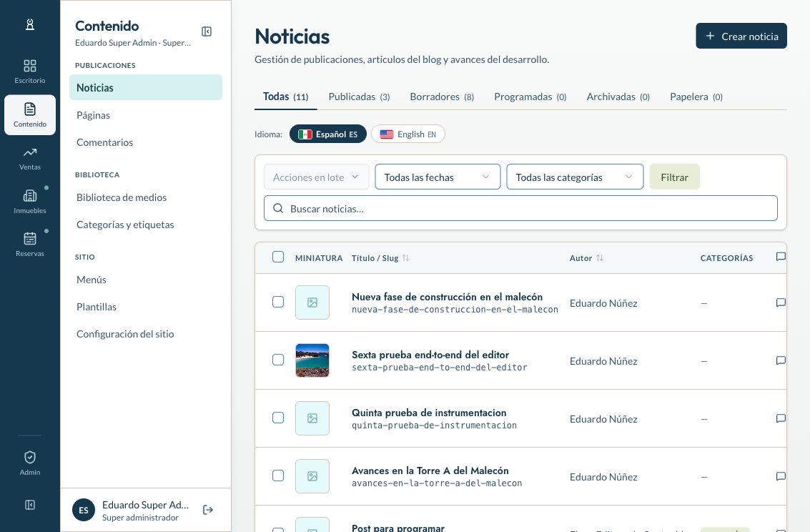The width and height of the screenshot is (810, 532).
Task: Open the Todas las fechas dropdown
Action: click(438, 177)
